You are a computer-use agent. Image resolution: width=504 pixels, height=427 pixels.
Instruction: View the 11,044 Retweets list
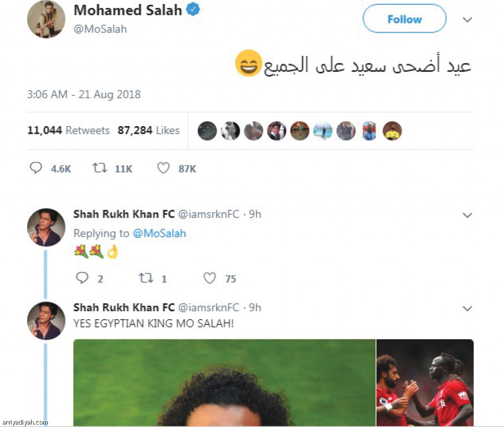point(68,130)
